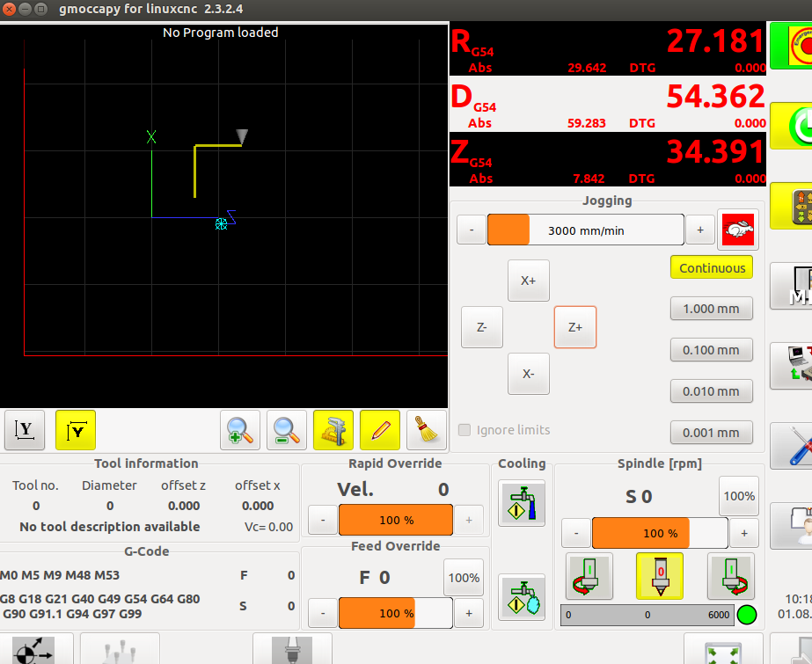Viewport: 812px width, 664px height.
Task: Choose the 0.001 mm jog increment
Action: (x=711, y=433)
